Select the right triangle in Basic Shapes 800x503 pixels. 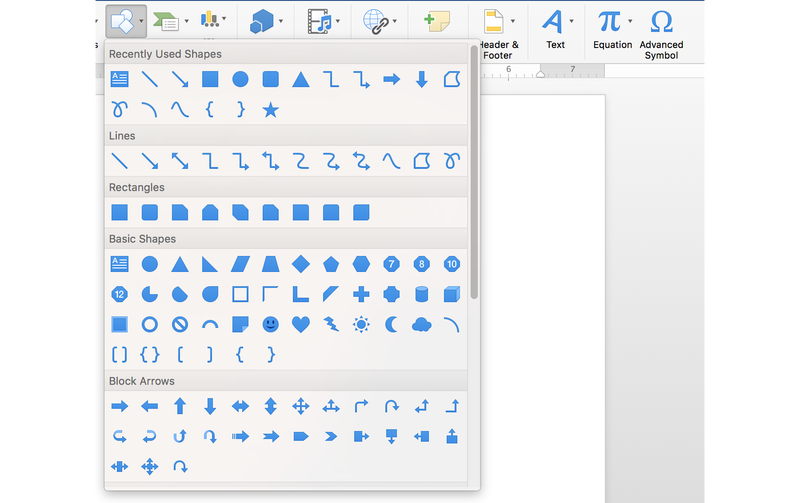tap(210, 264)
